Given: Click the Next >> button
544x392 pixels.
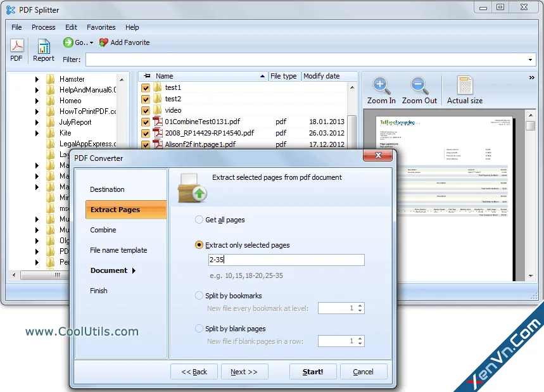Looking at the screenshot, I should [244, 372].
